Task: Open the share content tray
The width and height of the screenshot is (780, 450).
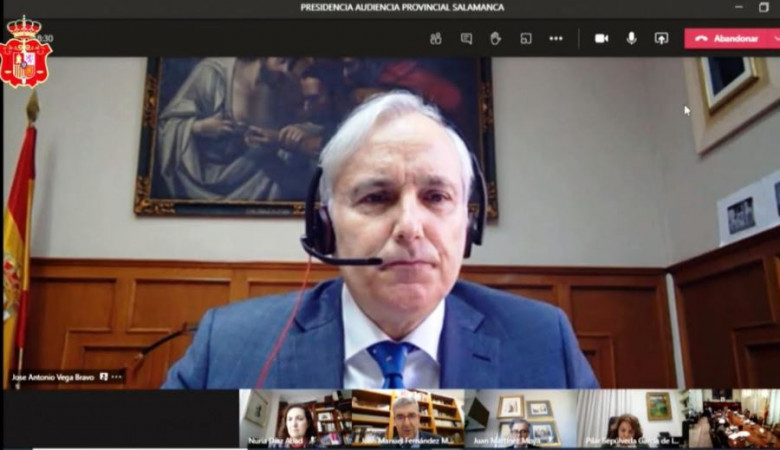Action: tap(661, 38)
